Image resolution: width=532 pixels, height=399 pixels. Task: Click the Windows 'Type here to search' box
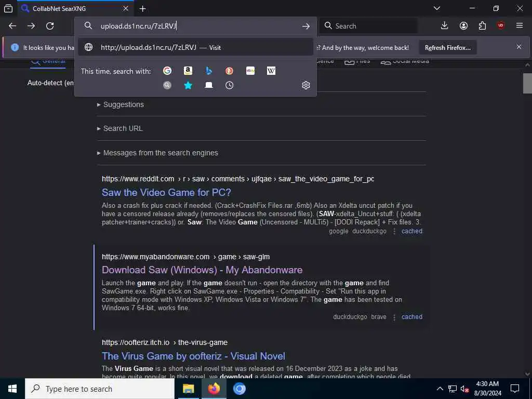click(x=100, y=389)
